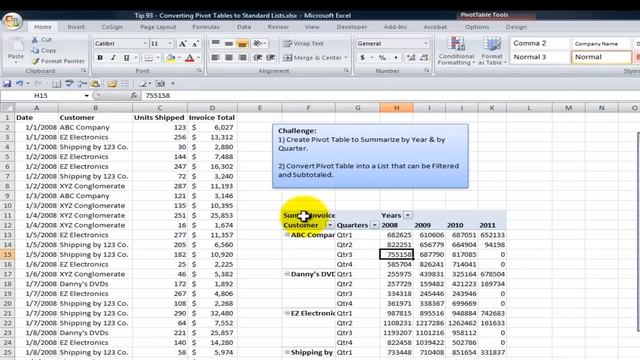This screenshot has width=640, height=360.
Task: Open the Clipboard pane launcher
Action: [x=84, y=71]
